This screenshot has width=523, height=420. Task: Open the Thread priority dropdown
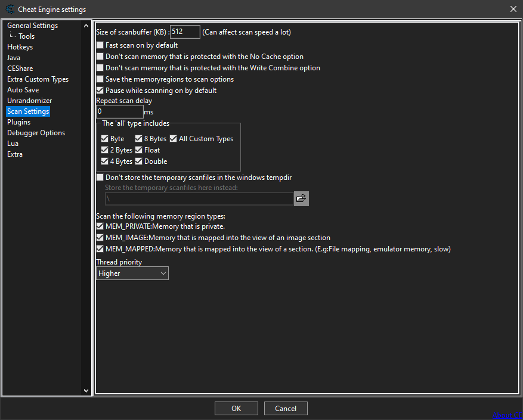click(132, 273)
